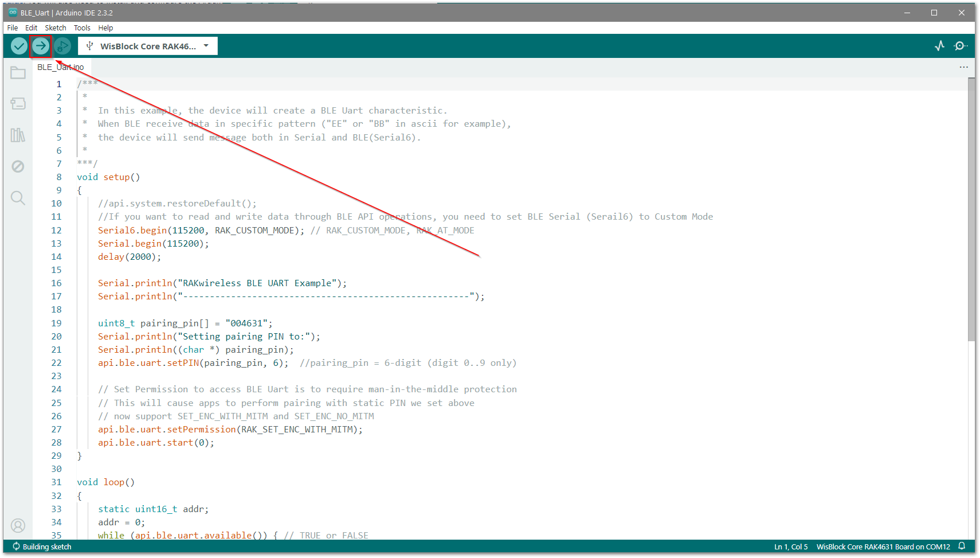This screenshot has height=558, width=980.
Task: Click line number 19 in the gutter
Action: pos(56,323)
